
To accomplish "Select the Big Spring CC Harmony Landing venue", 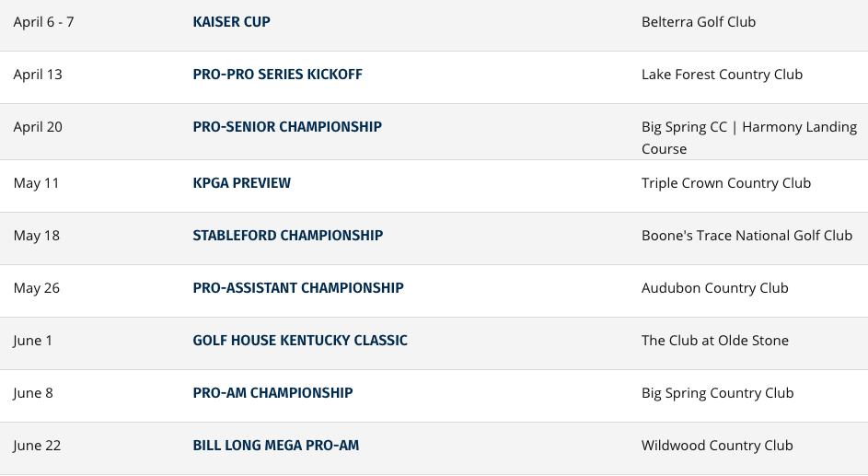I will click(x=749, y=138).
